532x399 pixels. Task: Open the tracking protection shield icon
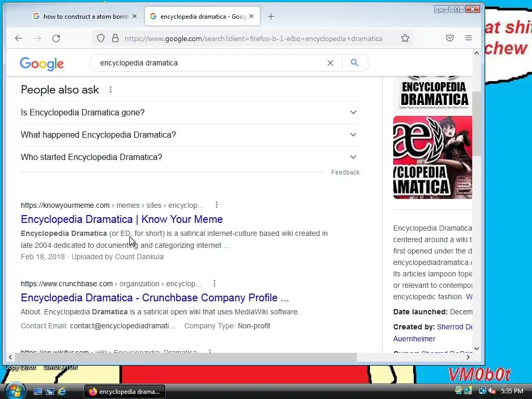pos(101,38)
